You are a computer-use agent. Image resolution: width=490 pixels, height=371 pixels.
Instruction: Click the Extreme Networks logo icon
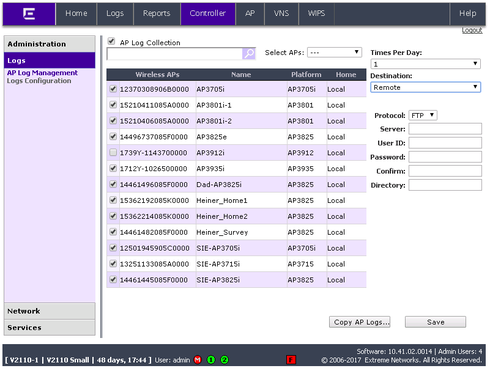tap(29, 14)
